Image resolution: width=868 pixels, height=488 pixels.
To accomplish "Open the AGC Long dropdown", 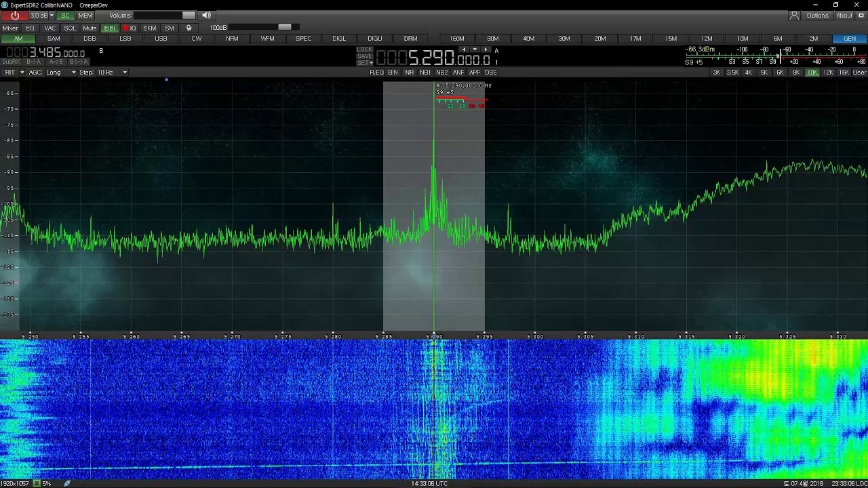I will point(62,73).
